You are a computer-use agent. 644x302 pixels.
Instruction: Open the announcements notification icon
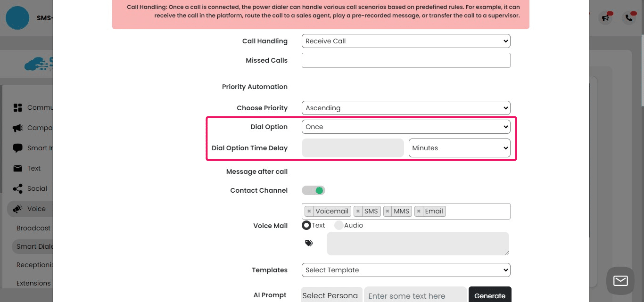[606, 17]
